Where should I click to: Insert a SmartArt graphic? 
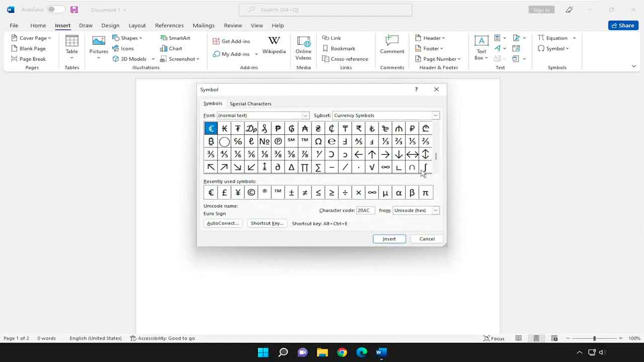point(175,38)
